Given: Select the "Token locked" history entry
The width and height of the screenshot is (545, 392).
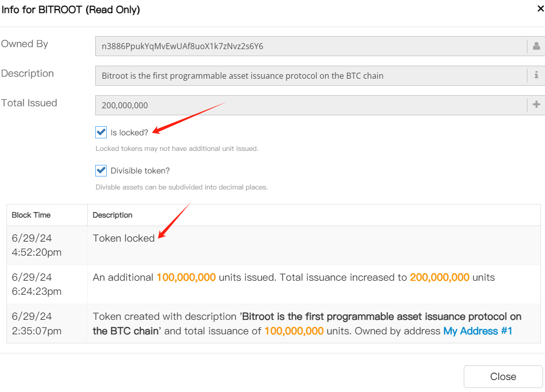Looking at the screenshot, I should pyautogui.click(x=124, y=239).
